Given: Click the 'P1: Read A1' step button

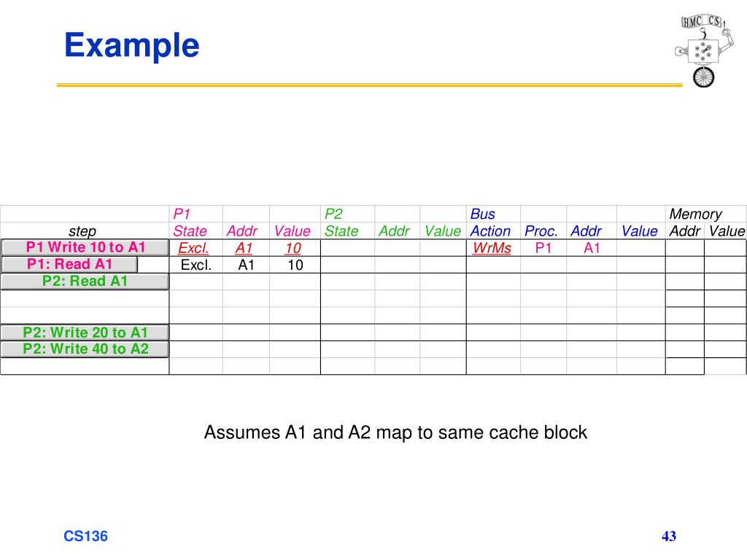Looking at the screenshot, I should click(69, 264).
